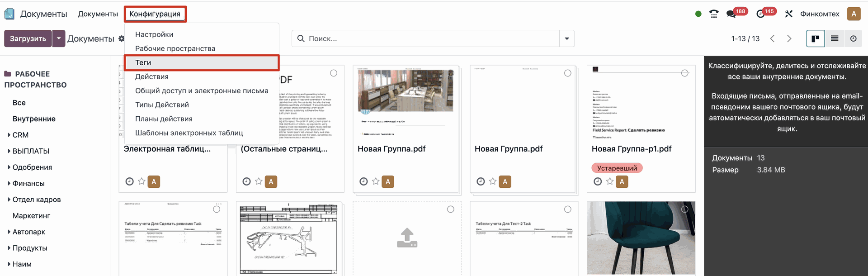Click the Загрузить upload button

coord(28,38)
